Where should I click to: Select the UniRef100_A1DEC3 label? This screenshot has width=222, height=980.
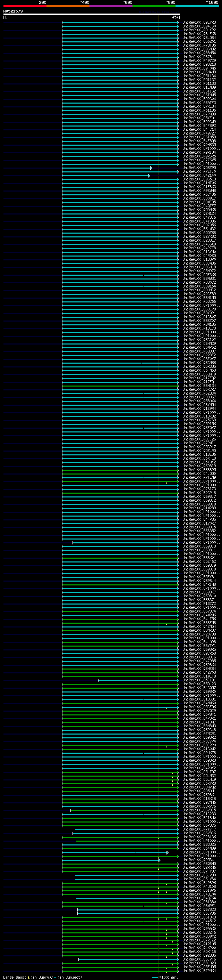(x=199, y=328)
